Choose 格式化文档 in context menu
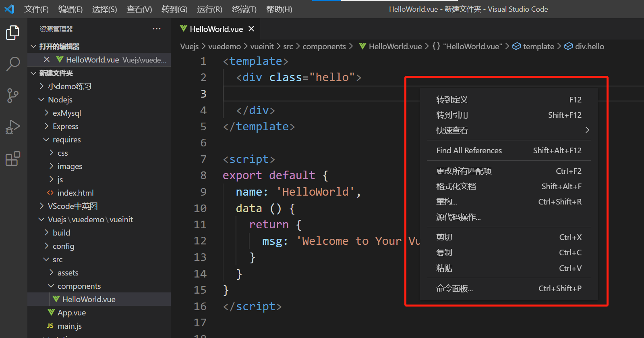Viewport: 644px width, 338px height. [509, 186]
